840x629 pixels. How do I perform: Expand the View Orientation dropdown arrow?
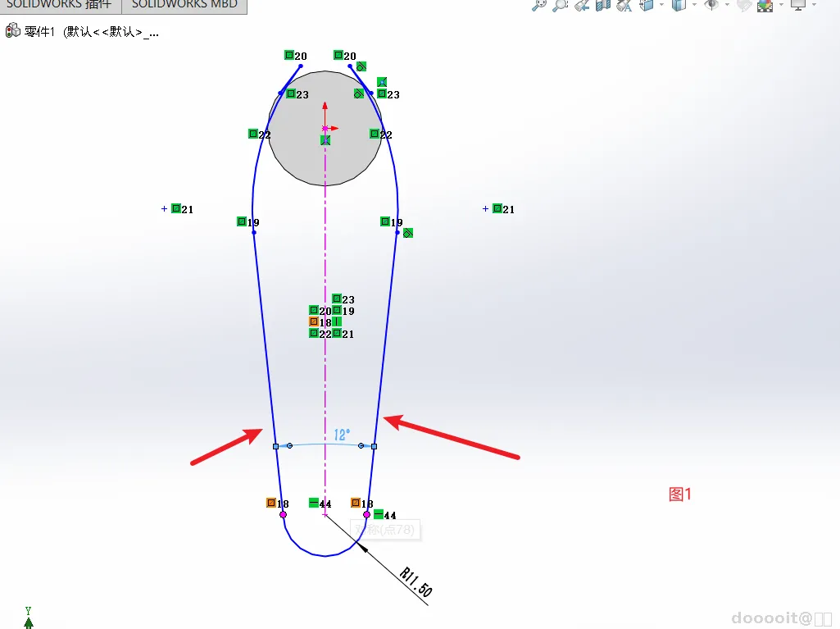(661, 5)
